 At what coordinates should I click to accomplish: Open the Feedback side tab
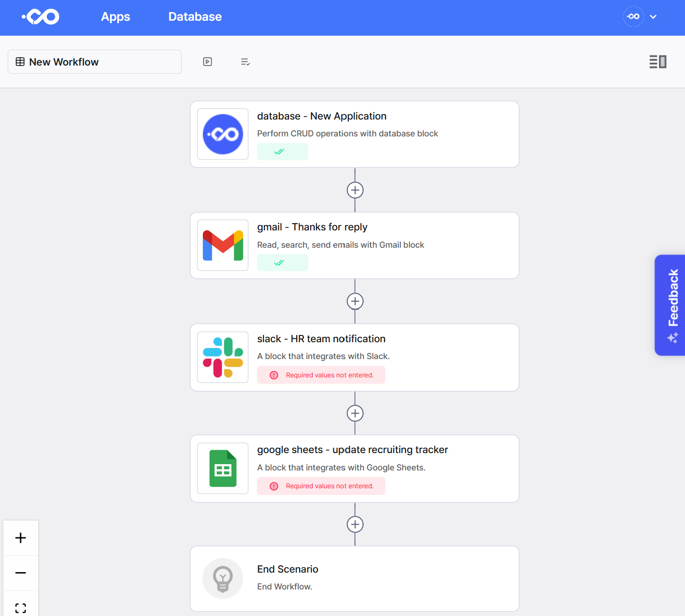coord(670,305)
